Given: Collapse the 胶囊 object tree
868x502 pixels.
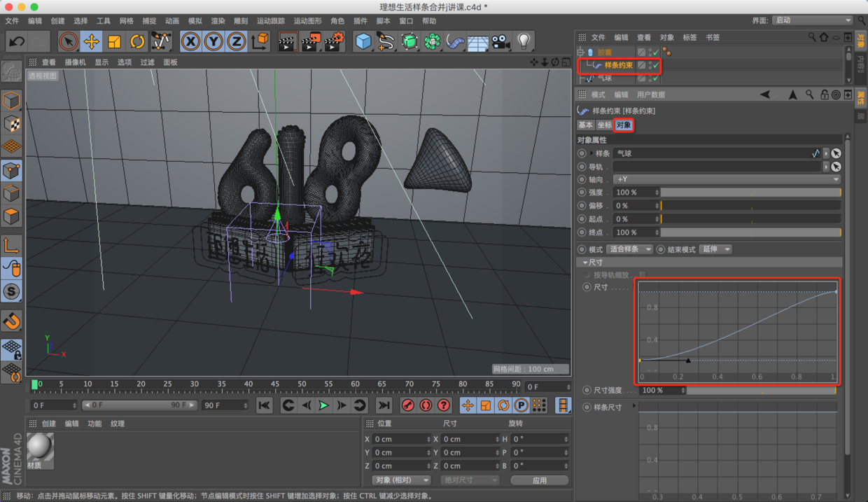Looking at the screenshot, I should pyautogui.click(x=580, y=52).
